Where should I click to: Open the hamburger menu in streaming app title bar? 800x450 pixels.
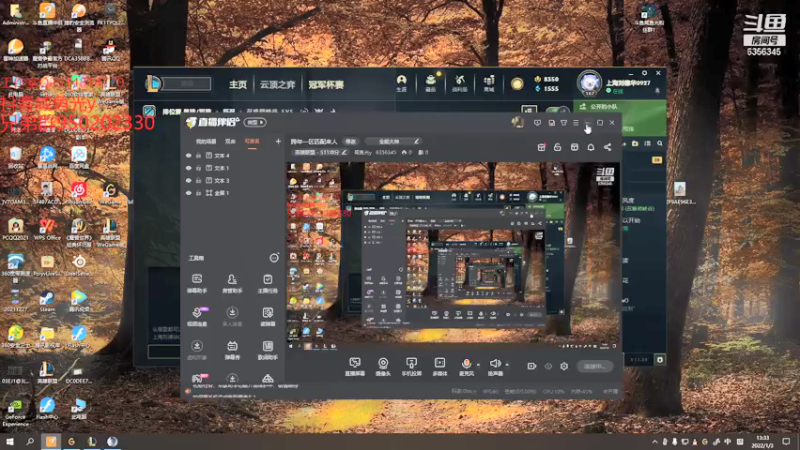(x=576, y=123)
